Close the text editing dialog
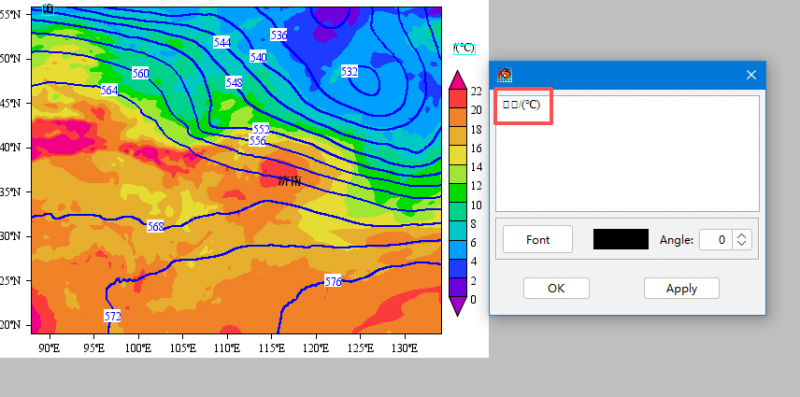This screenshot has width=800, height=397. tap(751, 75)
